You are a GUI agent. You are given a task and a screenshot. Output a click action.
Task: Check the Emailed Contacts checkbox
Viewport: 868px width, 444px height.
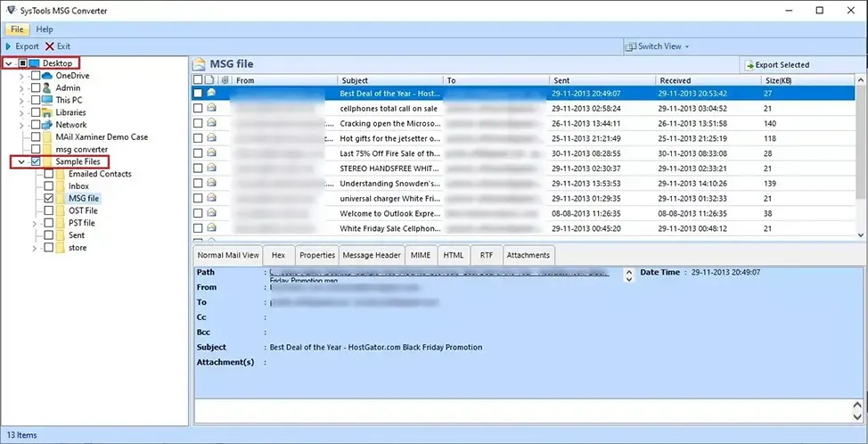[x=49, y=174]
